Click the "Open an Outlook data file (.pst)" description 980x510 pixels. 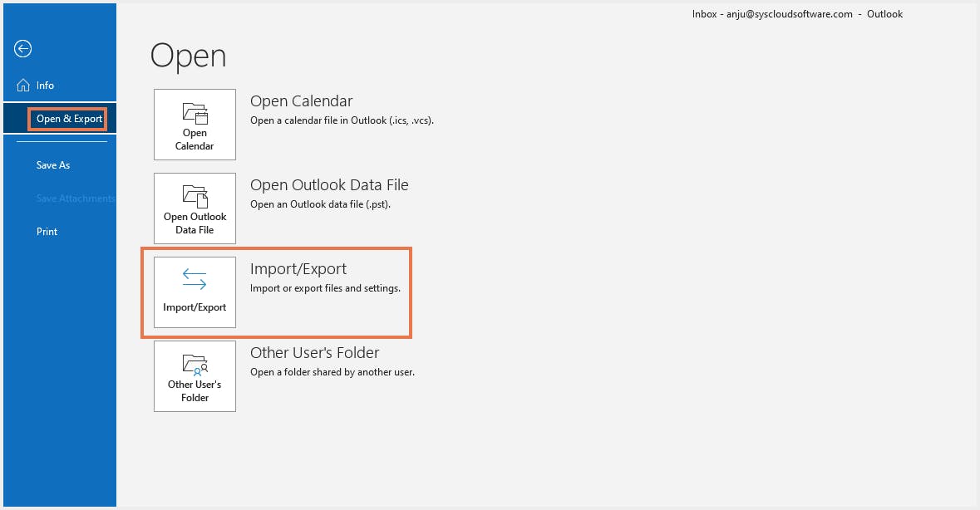click(320, 204)
